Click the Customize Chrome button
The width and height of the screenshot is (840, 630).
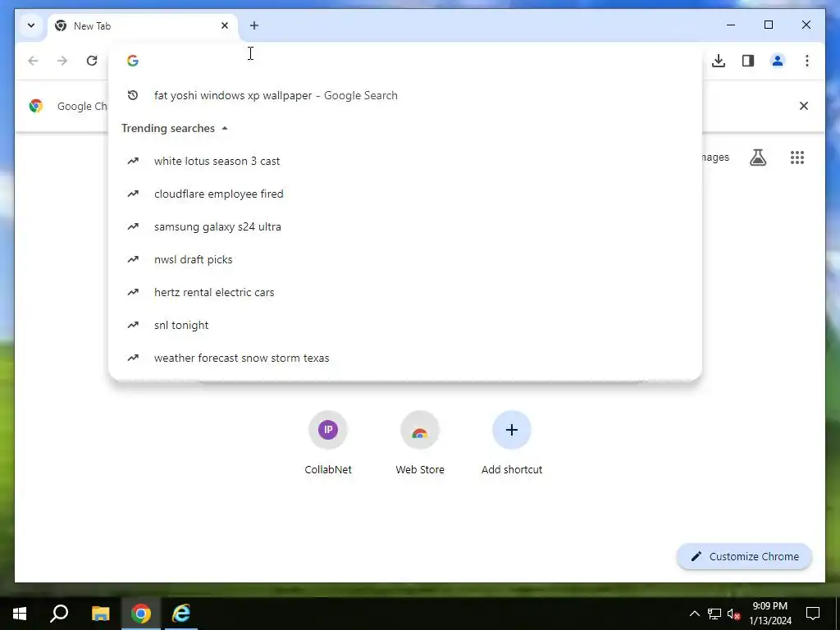(x=744, y=557)
